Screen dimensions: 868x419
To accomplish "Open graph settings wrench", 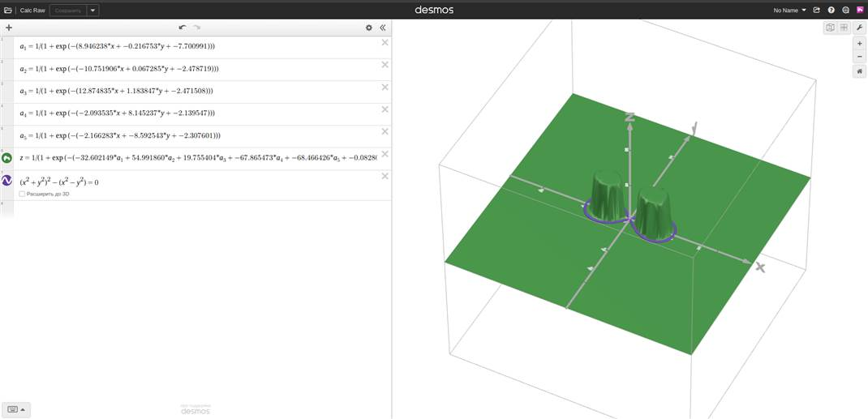I will [x=859, y=28].
